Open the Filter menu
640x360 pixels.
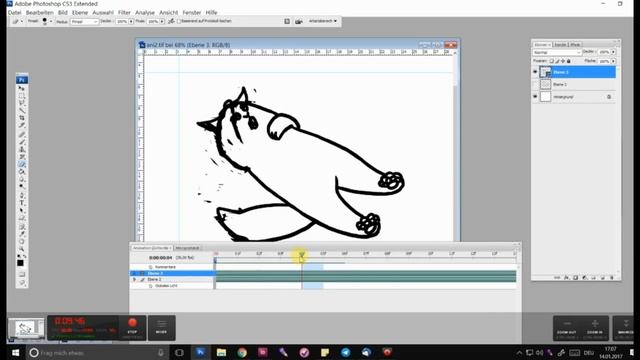[x=124, y=13]
